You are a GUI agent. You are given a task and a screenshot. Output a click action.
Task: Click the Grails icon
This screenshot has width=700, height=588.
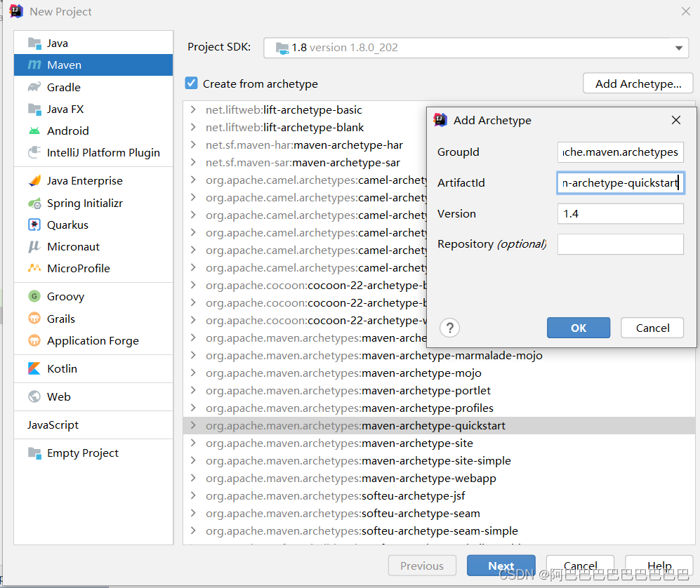point(34,319)
